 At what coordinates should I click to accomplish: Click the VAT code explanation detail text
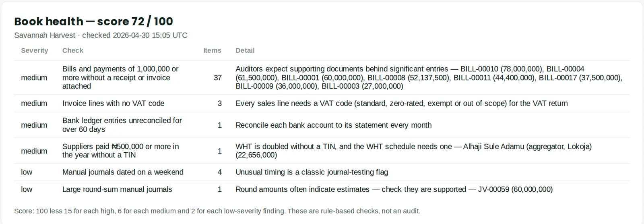coord(402,104)
